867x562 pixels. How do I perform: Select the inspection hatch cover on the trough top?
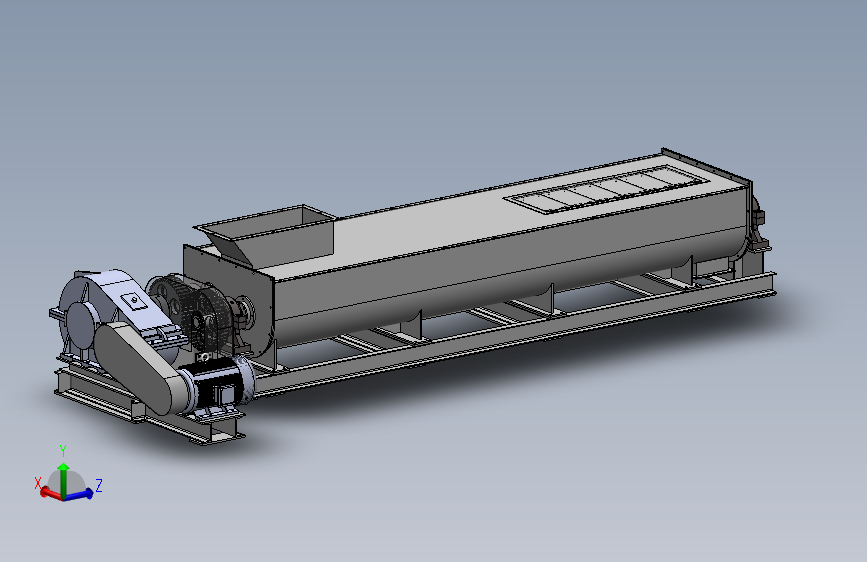(607, 188)
